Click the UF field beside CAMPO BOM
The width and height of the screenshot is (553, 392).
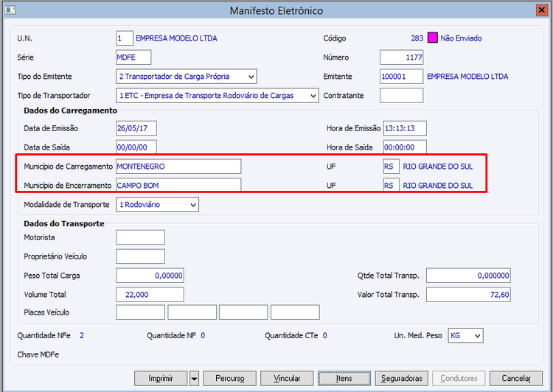pyautogui.click(x=392, y=185)
